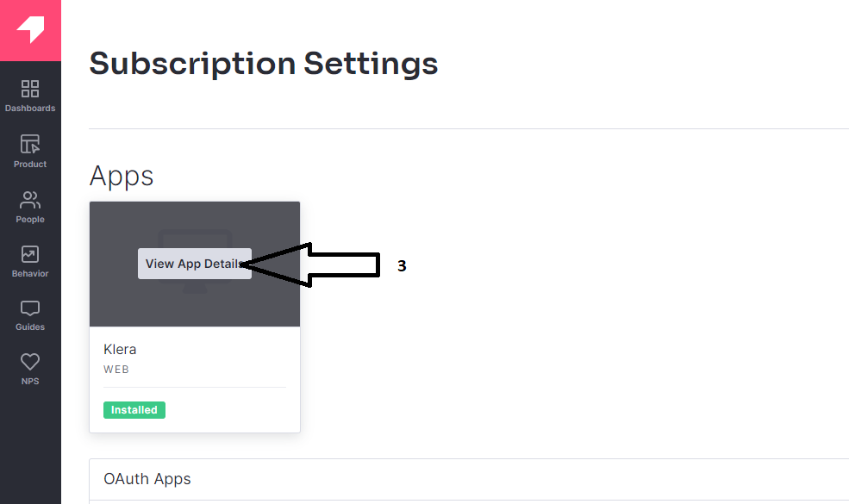This screenshot has height=504, width=849.
Task: Click the Apps section heading
Action: 122,176
